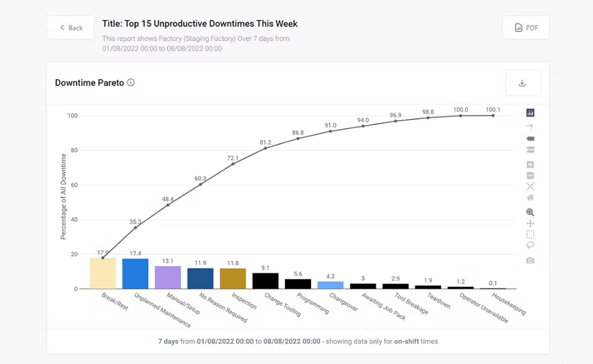Zoom in using the plus icon
This screenshot has width=593, height=364.
530,165
